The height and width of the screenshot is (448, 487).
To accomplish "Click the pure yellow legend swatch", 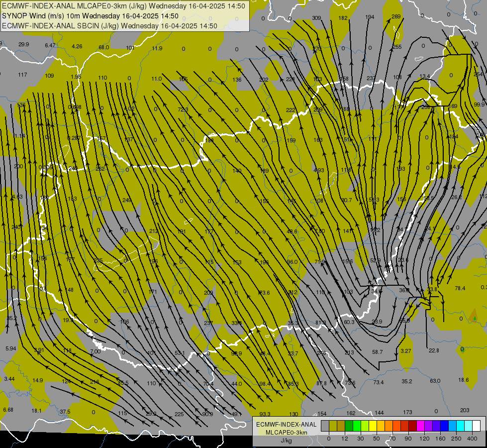I will [373, 426].
